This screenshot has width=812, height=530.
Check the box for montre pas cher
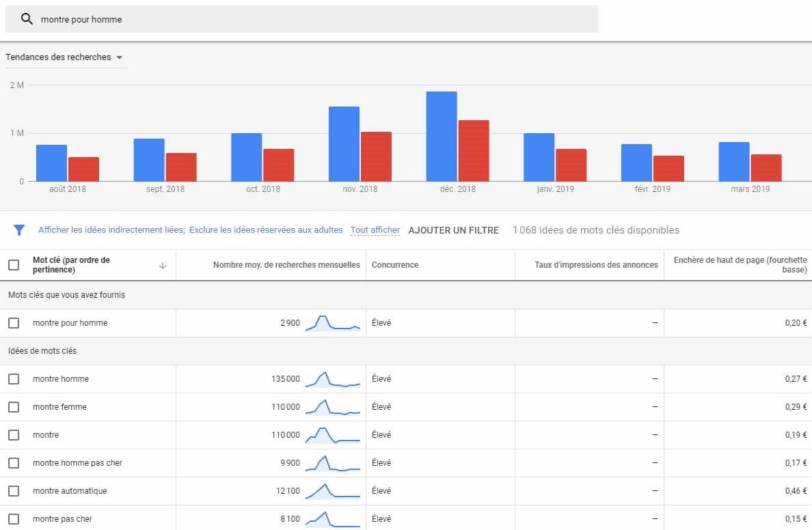(14, 518)
